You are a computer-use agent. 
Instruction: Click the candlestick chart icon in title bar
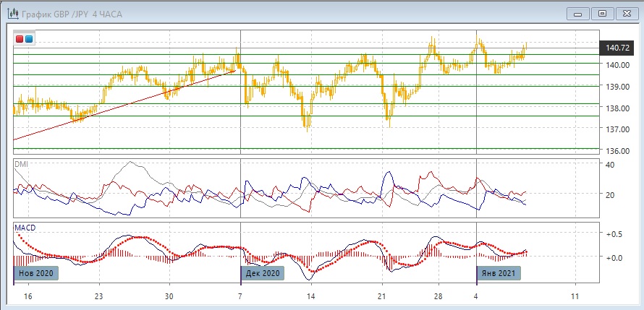coord(12,13)
